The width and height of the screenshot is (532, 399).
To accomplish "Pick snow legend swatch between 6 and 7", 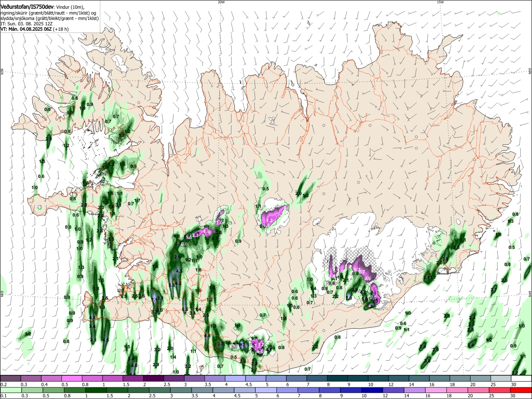I will pyautogui.click(x=296, y=378).
